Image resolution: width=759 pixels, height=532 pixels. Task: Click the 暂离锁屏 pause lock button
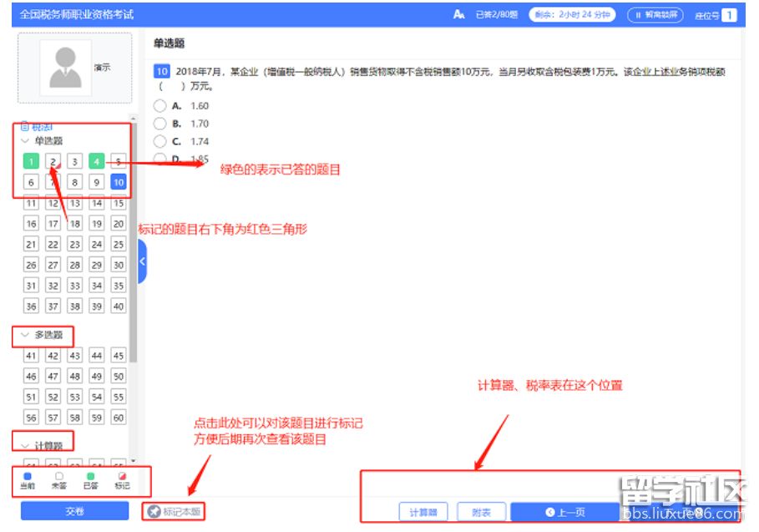tap(655, 14)
